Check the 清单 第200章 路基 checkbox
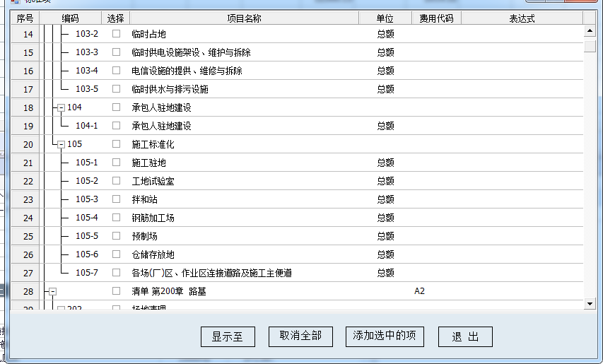 tap(116, 291)
